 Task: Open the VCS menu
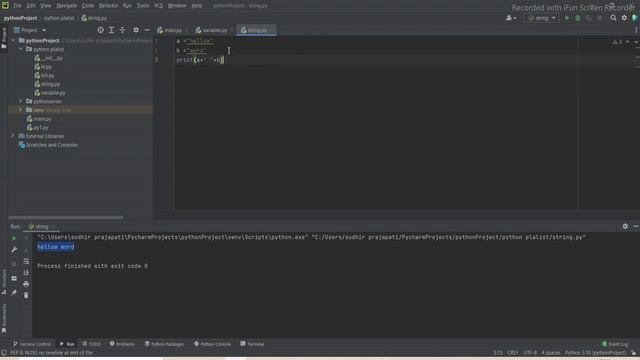click(158, 6)
